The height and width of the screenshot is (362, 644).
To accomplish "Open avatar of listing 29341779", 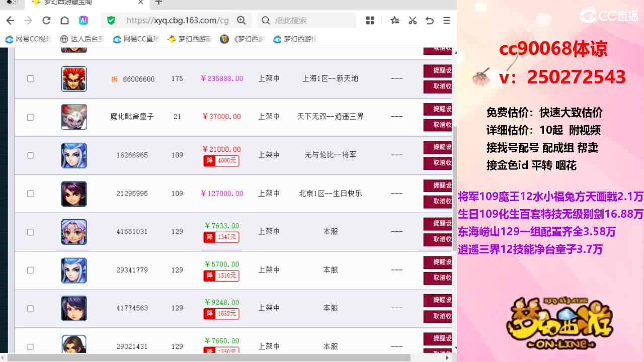I will pos(74,270).
